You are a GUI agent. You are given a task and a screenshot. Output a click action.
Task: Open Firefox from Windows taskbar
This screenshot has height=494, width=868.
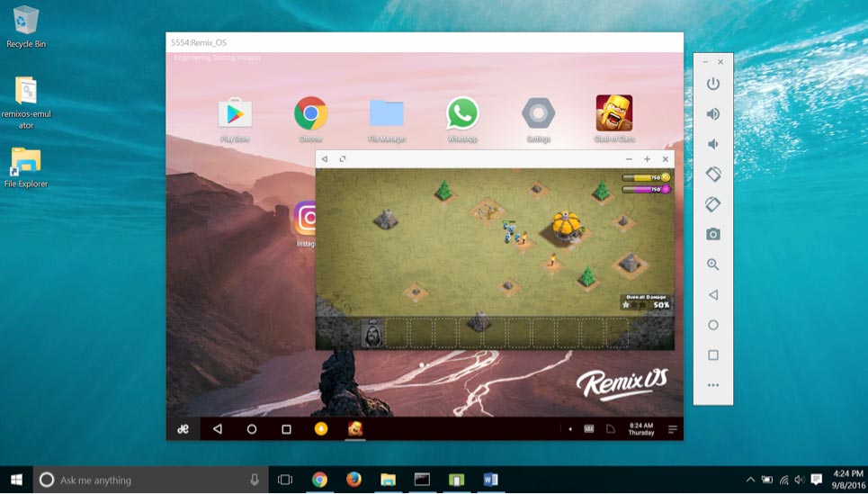point(353,480)
